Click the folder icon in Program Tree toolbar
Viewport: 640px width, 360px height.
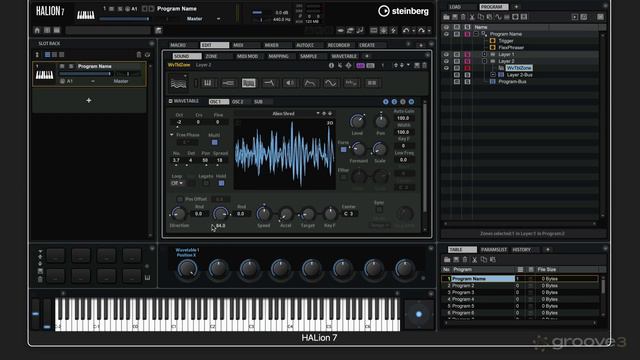pos(446,17)
